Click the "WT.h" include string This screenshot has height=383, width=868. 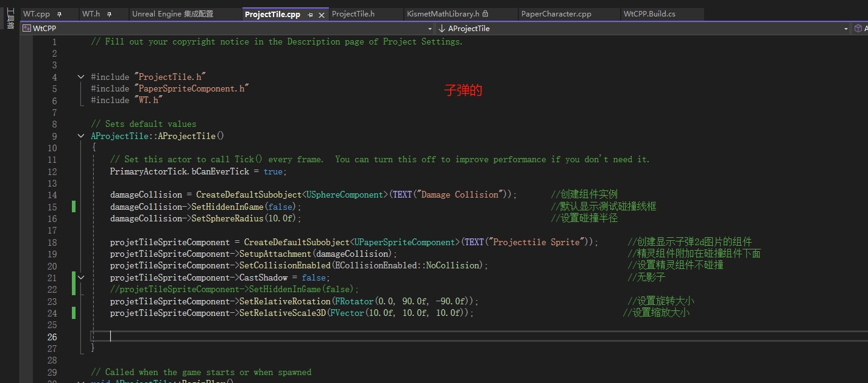tap(149, 100)
